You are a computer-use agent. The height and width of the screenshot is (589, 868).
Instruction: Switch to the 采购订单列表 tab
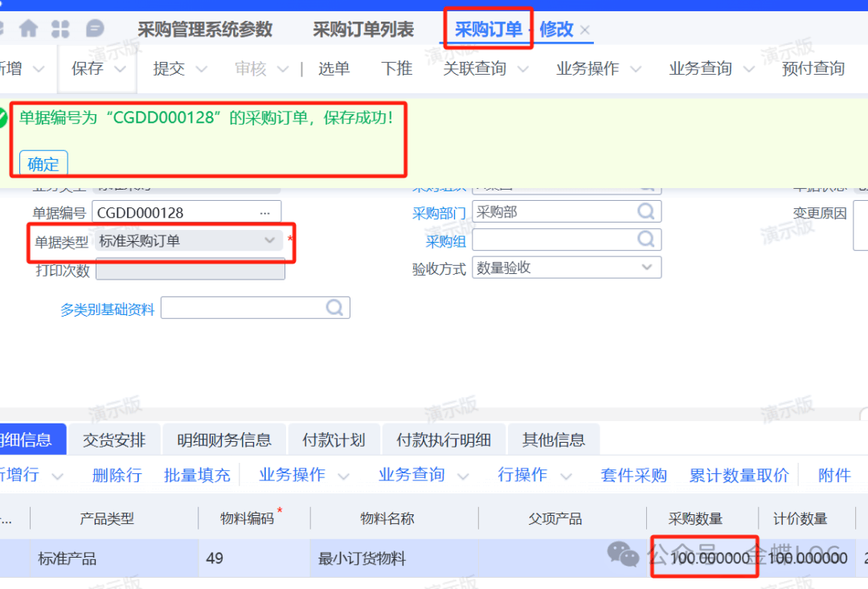click(x=363, y=30)
